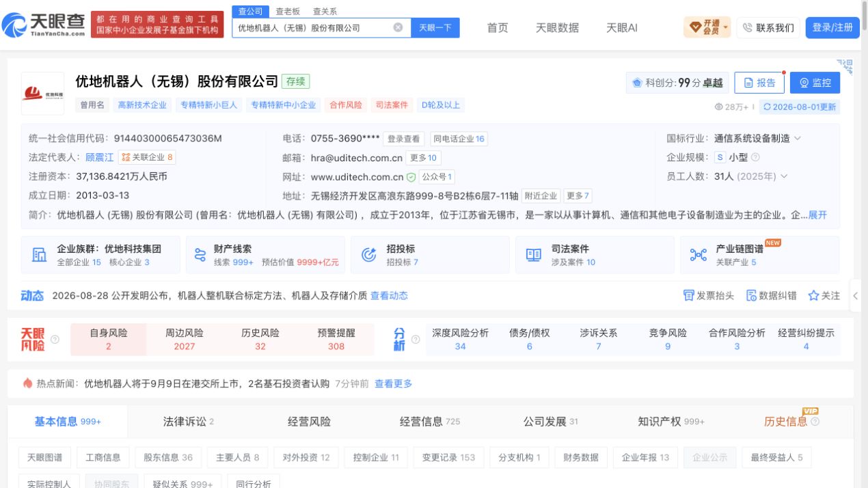Click the help icon beside 天眼风险
This screenshot has height=488, width=868.
point(55,340)
